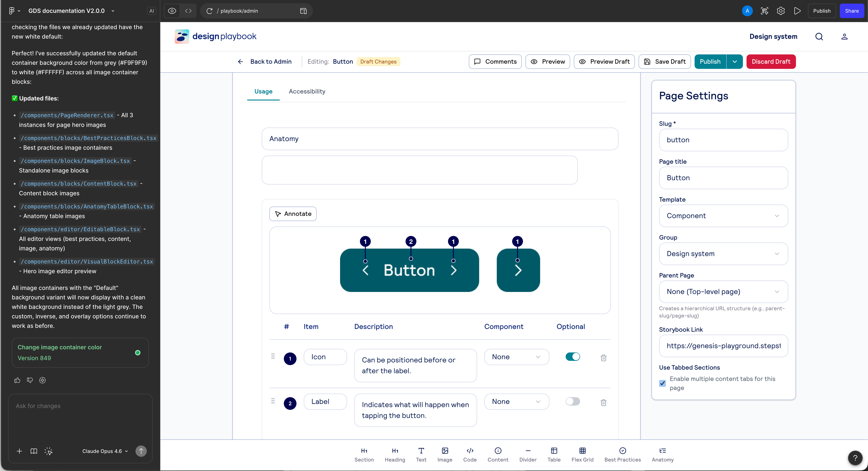
Task: Open the library book icon in chat
Action: click(34, 451)
